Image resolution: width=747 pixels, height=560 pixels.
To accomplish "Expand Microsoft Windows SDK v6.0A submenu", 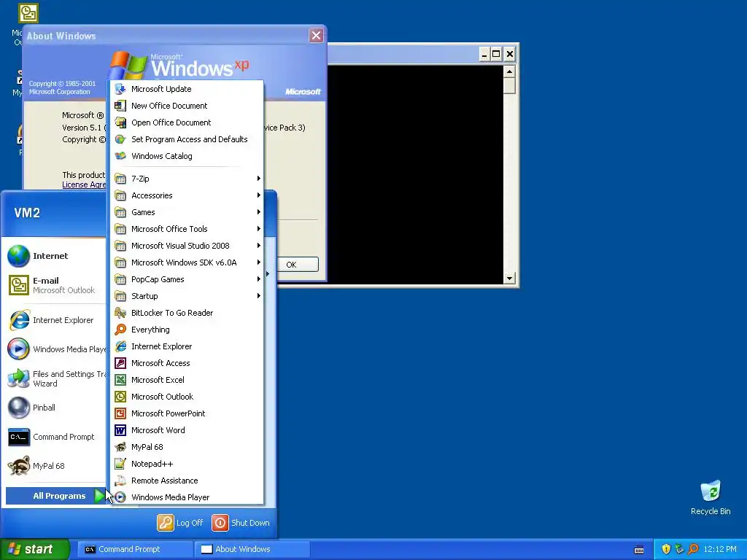I will click(x=187, y=262).
